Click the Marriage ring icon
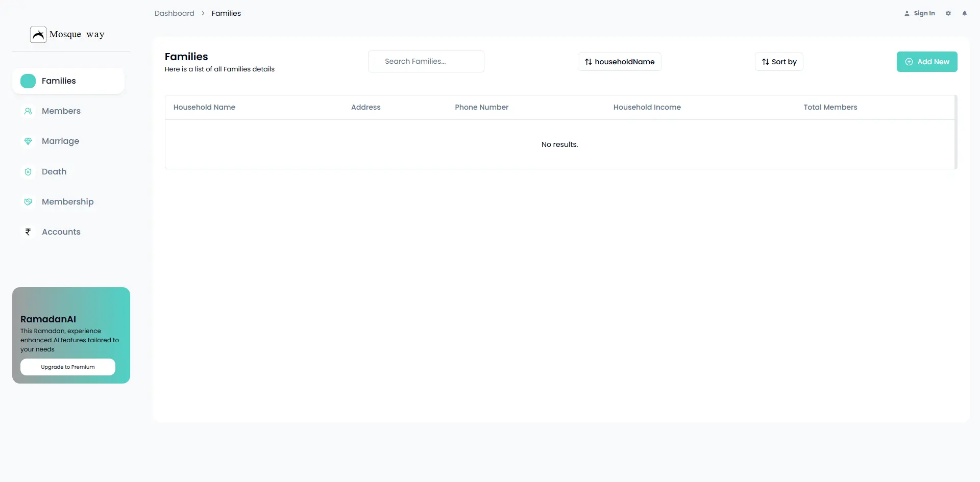Image resolution: width=980 pixels, height=482 pixels. pos(28,141)
